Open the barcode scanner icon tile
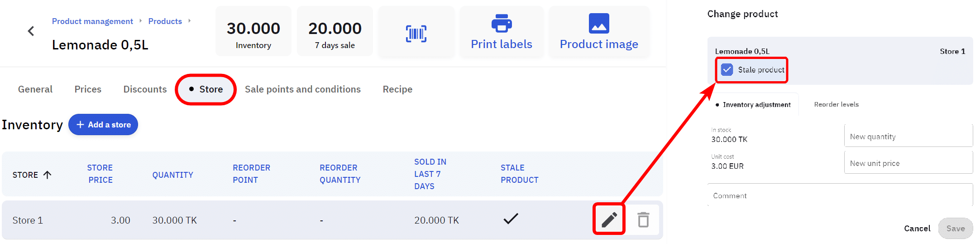Viewport: 980px width, 244px height. pyautogui.click(x=416, y=34)
